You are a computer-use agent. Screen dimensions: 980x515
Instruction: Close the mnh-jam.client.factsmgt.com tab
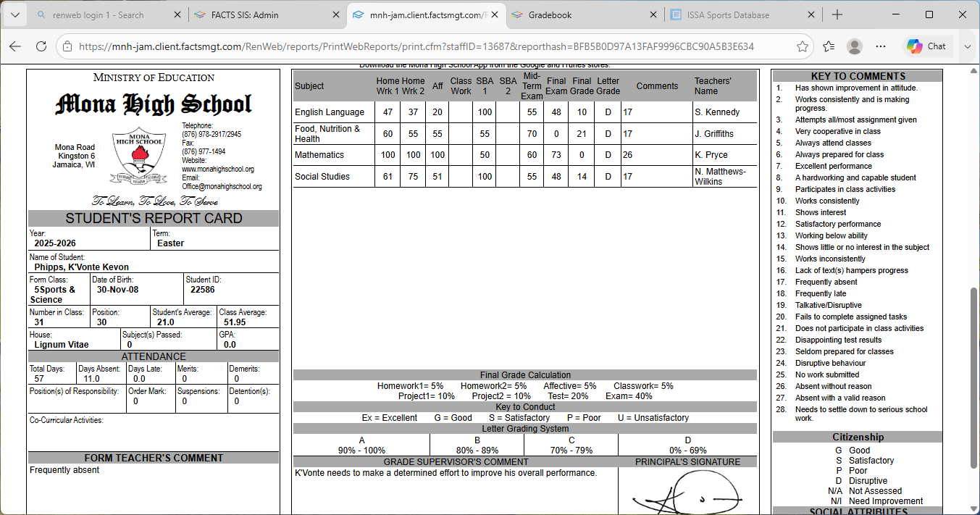pos(494,14)
